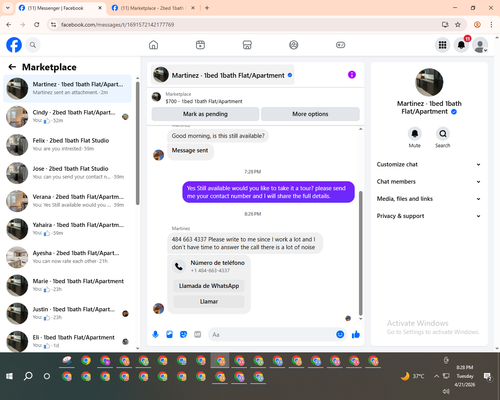Reload the page

pyautogui.click(x=37, y=25)
